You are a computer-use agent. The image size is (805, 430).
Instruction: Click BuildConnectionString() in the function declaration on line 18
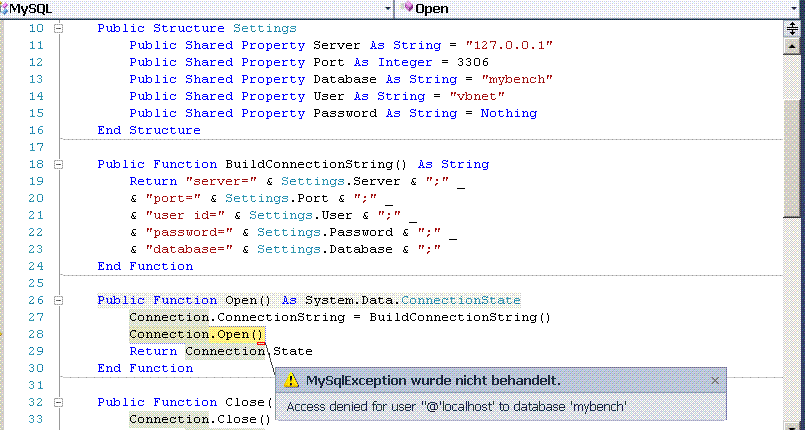tap(316, 164)
